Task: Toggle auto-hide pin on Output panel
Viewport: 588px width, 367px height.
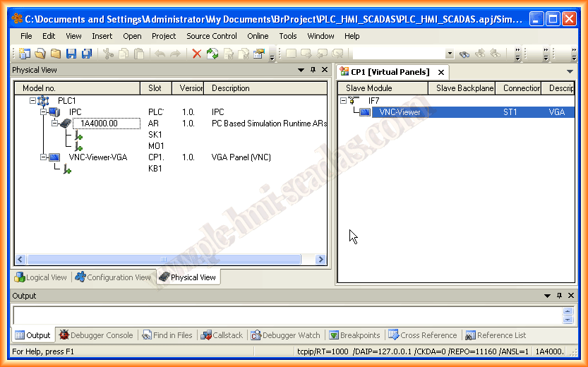Action: click(559, 296)
